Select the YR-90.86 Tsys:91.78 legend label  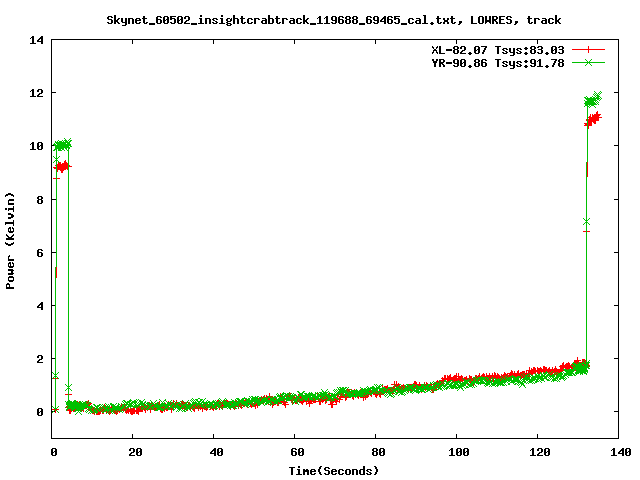pyautogui.click(x=498, y=63)
